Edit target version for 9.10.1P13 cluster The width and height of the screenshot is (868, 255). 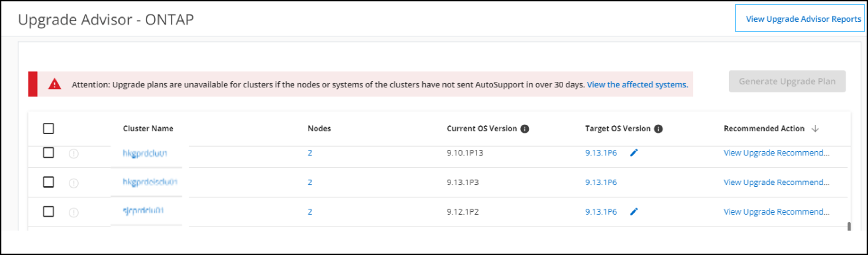tap(634, 153)
